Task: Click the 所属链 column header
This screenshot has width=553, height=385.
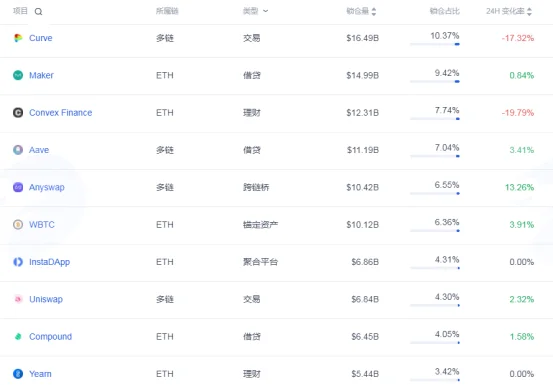Action: coord(167,11)
